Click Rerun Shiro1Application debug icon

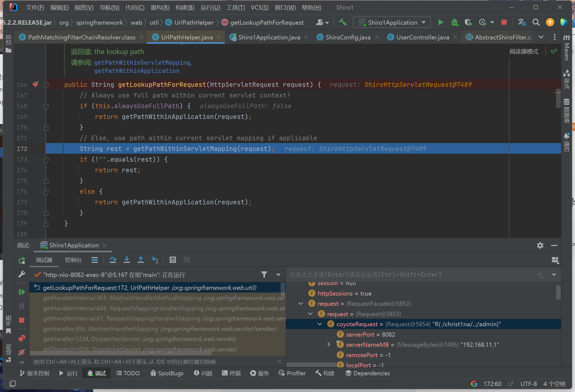pos(22,260)
